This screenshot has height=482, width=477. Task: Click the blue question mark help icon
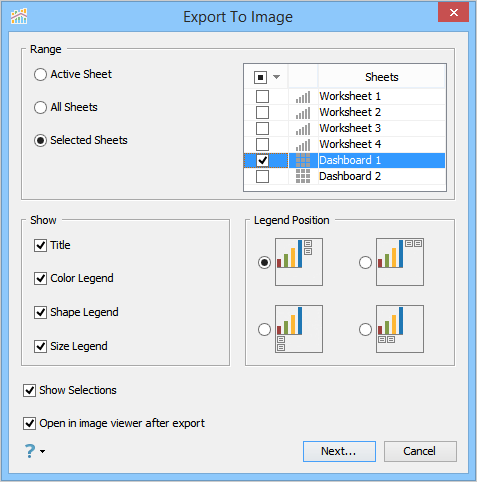[x=30, y=451]
